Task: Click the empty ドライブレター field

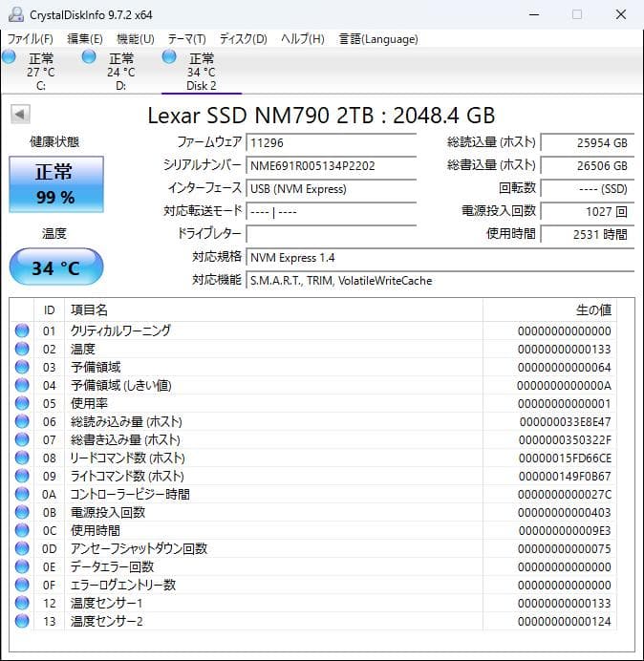Action: pyautogui.click(x=331, y=234)
